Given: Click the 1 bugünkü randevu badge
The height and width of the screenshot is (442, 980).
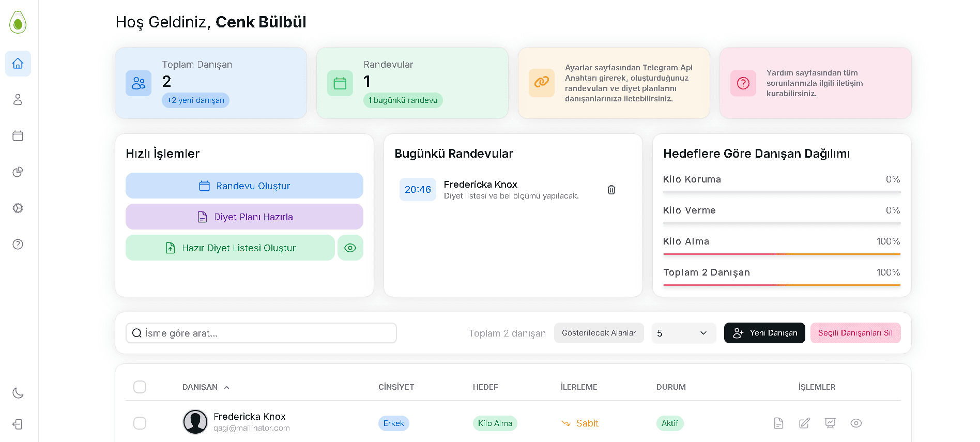Looking at the screenshot, I should coord(403,100).
